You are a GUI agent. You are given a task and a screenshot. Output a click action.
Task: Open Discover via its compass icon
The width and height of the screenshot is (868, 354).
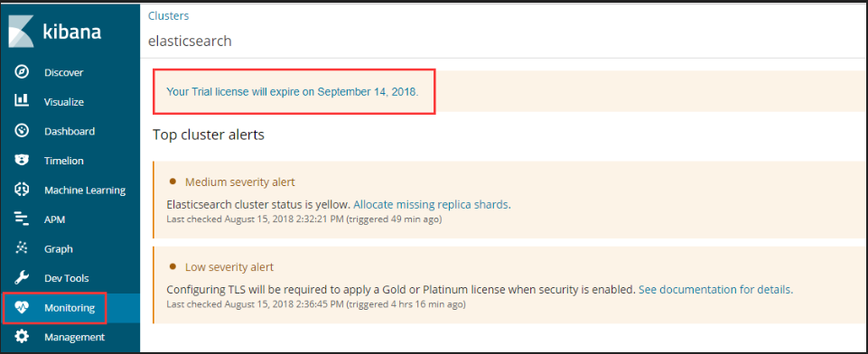coord(22,72)
